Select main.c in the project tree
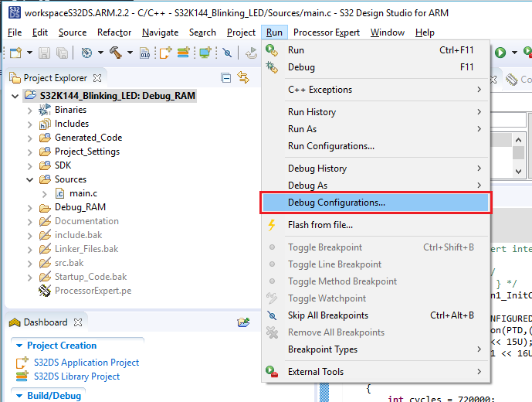The width and height of the screenshot is (532, 402). coord(83,193)
